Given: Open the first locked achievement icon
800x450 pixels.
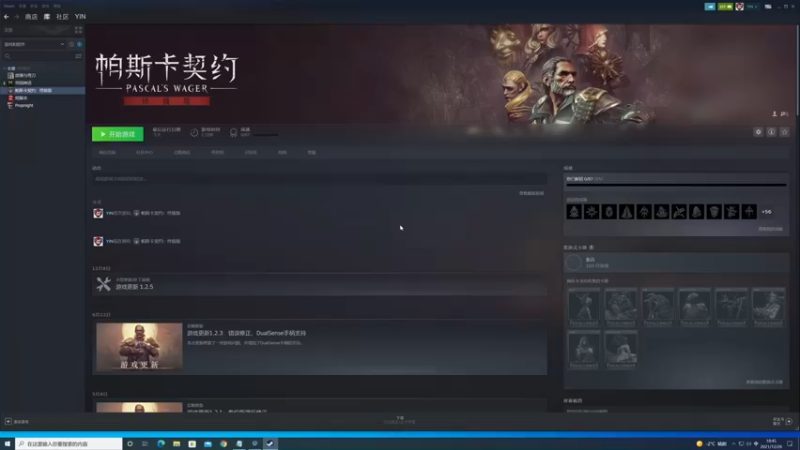Looking at the screenshot, I should pos(574,212).
